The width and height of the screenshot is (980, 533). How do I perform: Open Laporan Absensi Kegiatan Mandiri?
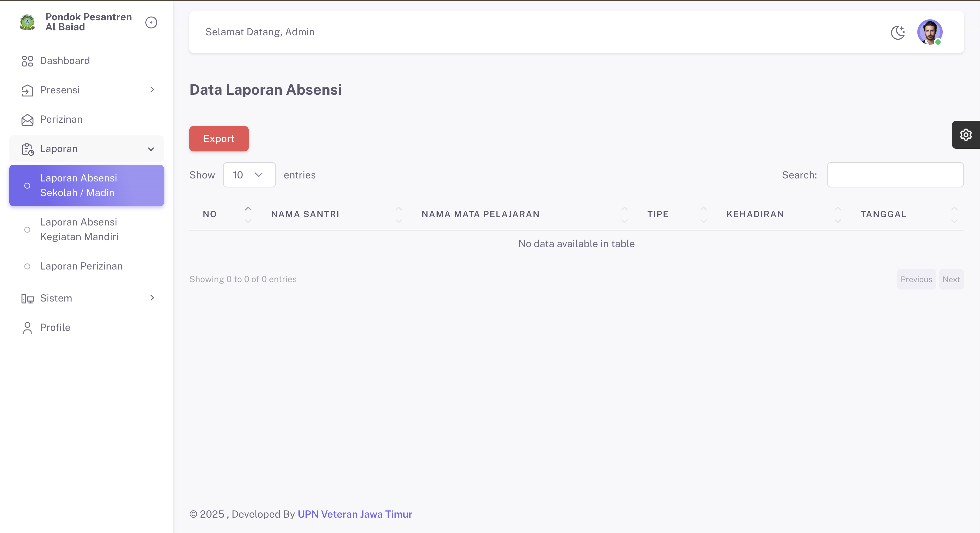tap(79, 229)
